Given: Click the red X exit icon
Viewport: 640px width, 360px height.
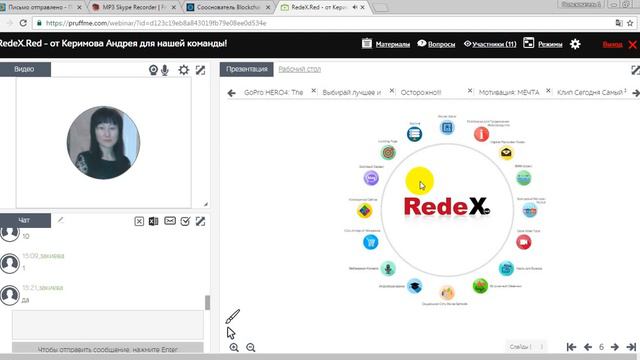Looking at the screenshot, I should coord(633,44).
